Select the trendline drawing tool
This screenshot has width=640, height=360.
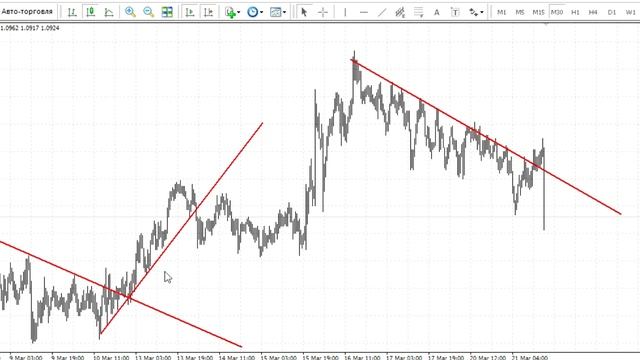tap(382, 12)
